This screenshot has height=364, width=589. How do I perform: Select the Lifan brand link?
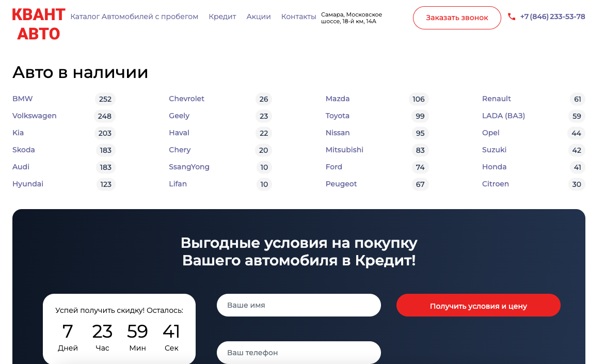point(178,184)
